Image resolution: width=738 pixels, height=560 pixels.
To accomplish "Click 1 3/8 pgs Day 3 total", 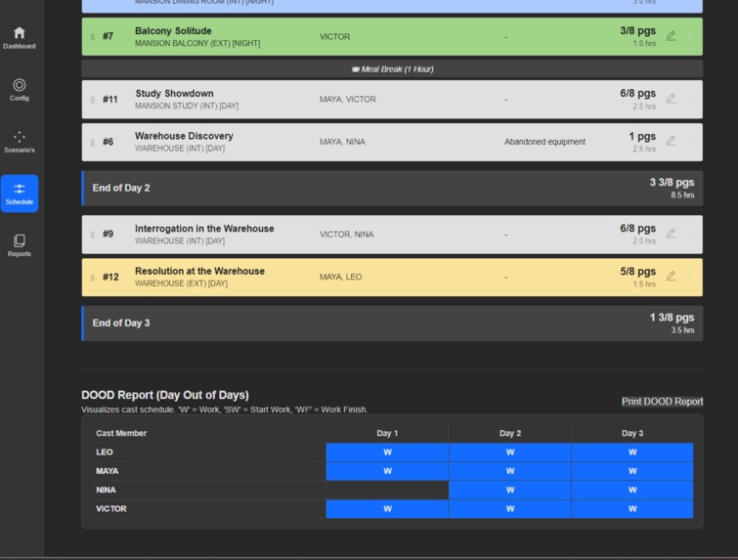I will (672, 318).
